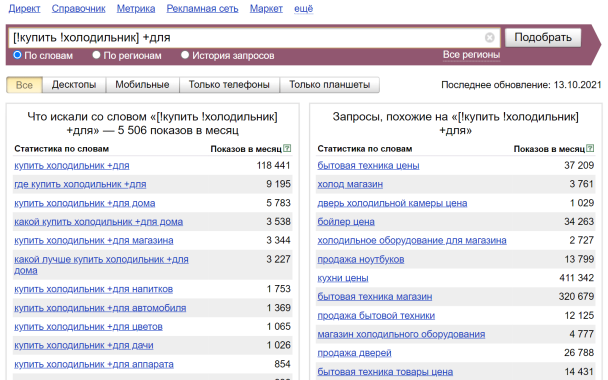This screenshot has width=608, height=380.
Task: Open the 'Директ' service link
Action: 24,9
